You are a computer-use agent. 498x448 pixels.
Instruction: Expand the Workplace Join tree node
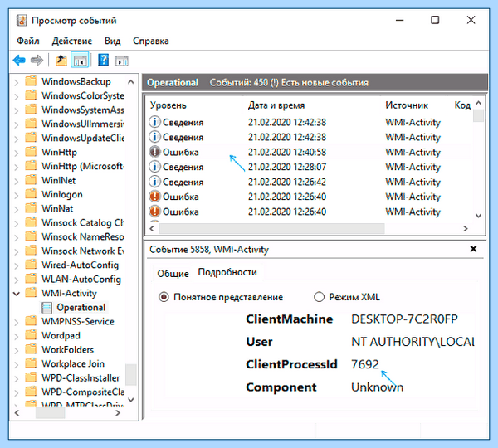point(17,364)
